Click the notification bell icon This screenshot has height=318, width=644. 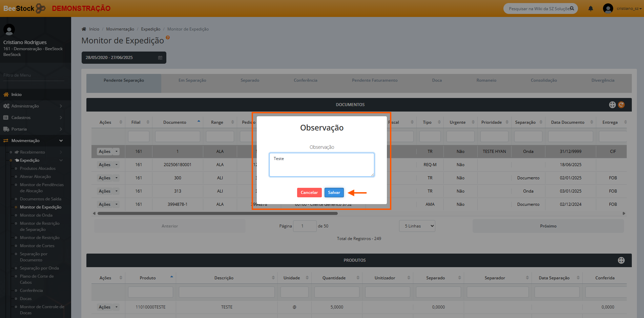click(x=590, y=8)
